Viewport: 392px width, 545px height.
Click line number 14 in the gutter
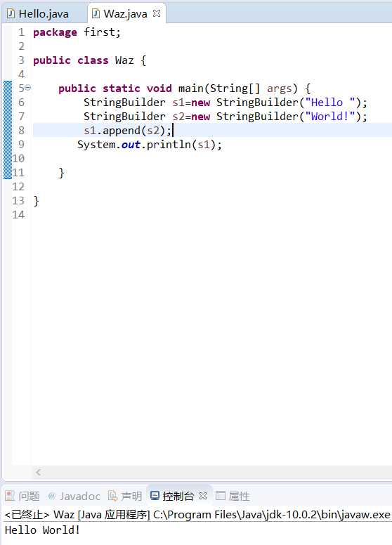click(x=18, y=215)
